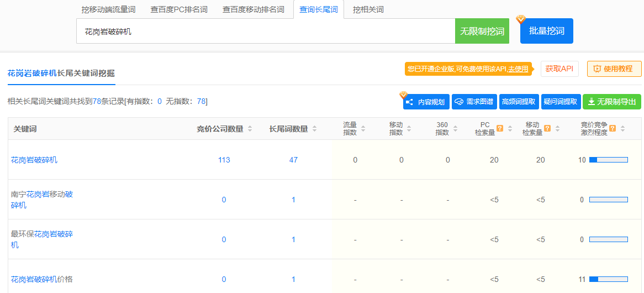Click long-tail count 1 for 南宁花岗岩移动破碎机
This screenshot has width=644, height=293.
click(293, 200)
